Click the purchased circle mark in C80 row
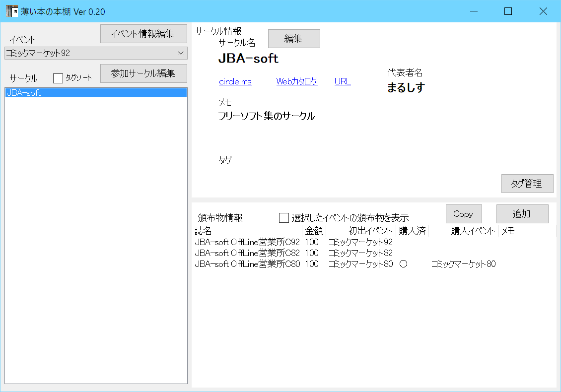 click(403, 264)
